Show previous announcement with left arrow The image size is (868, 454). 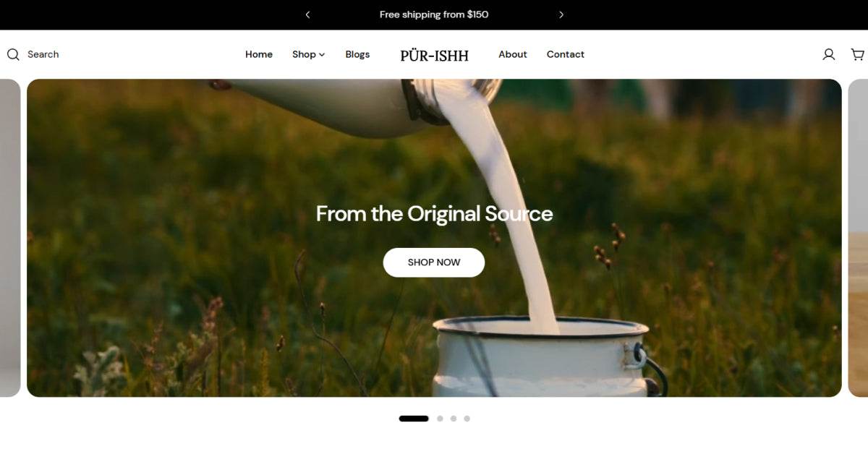[x=307, y=14]
